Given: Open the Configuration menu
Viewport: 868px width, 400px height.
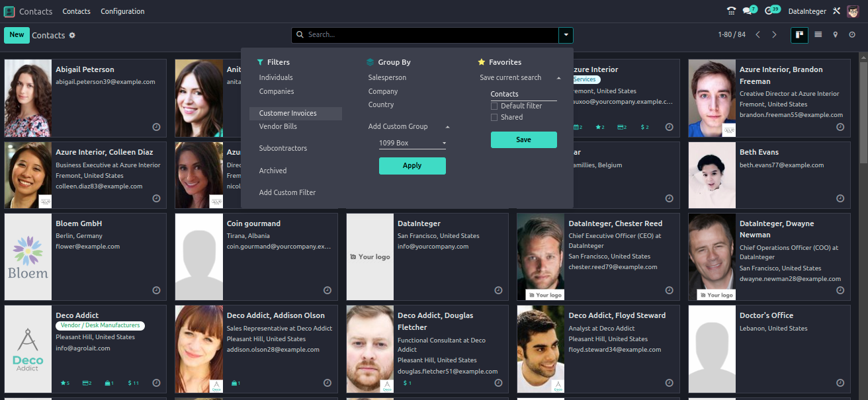Looking at the screenshot, I should [122, 11].
